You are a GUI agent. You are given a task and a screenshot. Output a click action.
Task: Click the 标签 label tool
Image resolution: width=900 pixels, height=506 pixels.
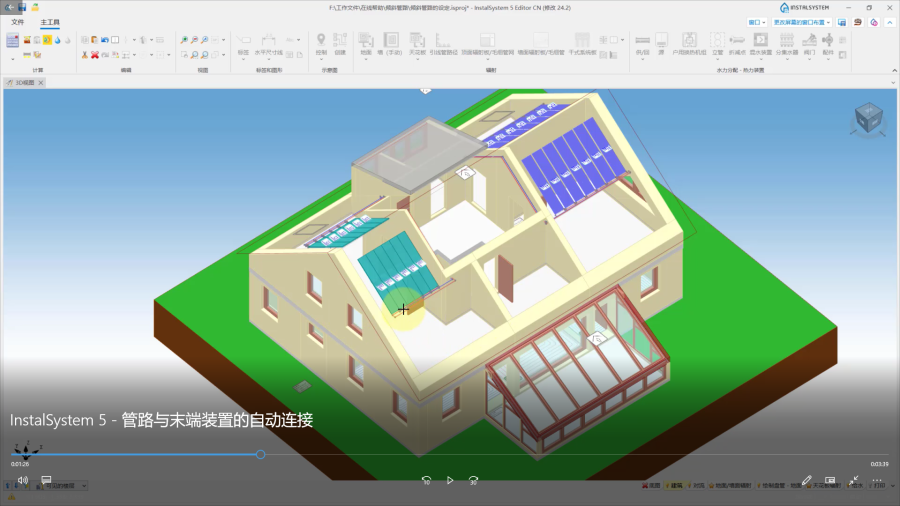point(243,45)
